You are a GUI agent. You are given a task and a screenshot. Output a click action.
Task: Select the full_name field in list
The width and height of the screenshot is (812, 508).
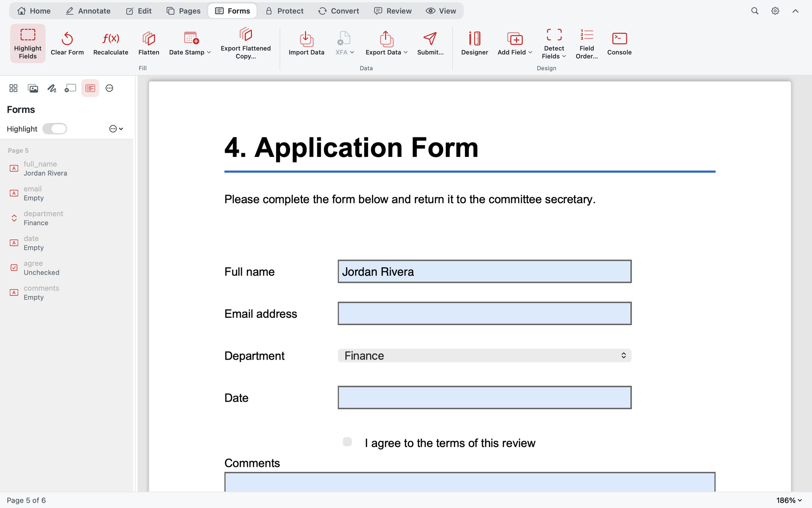coord(67,168)
